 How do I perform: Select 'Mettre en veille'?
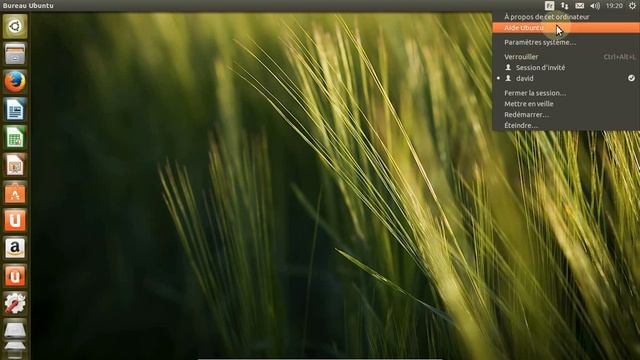(x=566, y=104)
